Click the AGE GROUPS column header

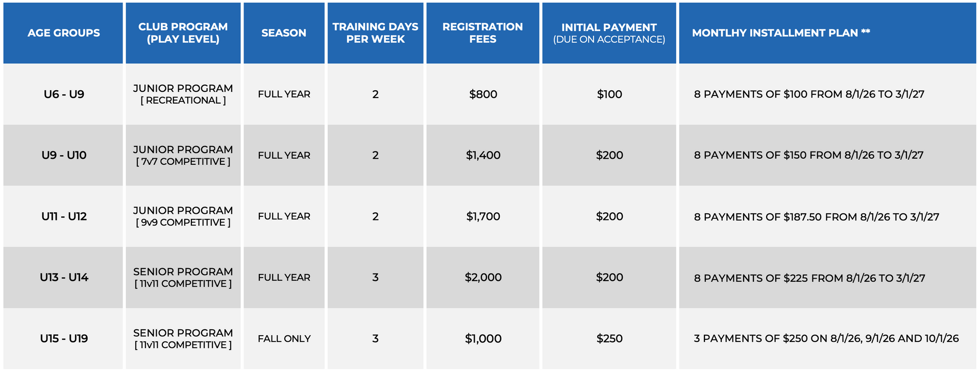click(63, 33)
